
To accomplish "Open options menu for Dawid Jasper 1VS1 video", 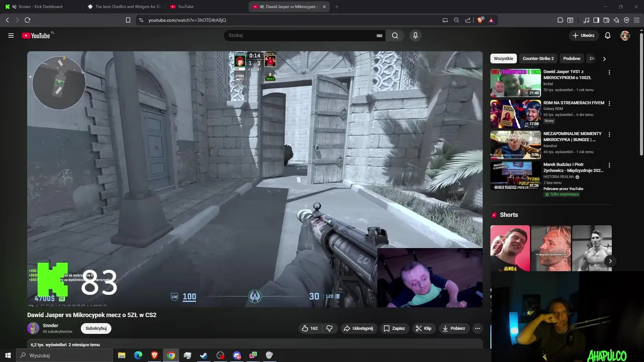I will click(609, 72).
